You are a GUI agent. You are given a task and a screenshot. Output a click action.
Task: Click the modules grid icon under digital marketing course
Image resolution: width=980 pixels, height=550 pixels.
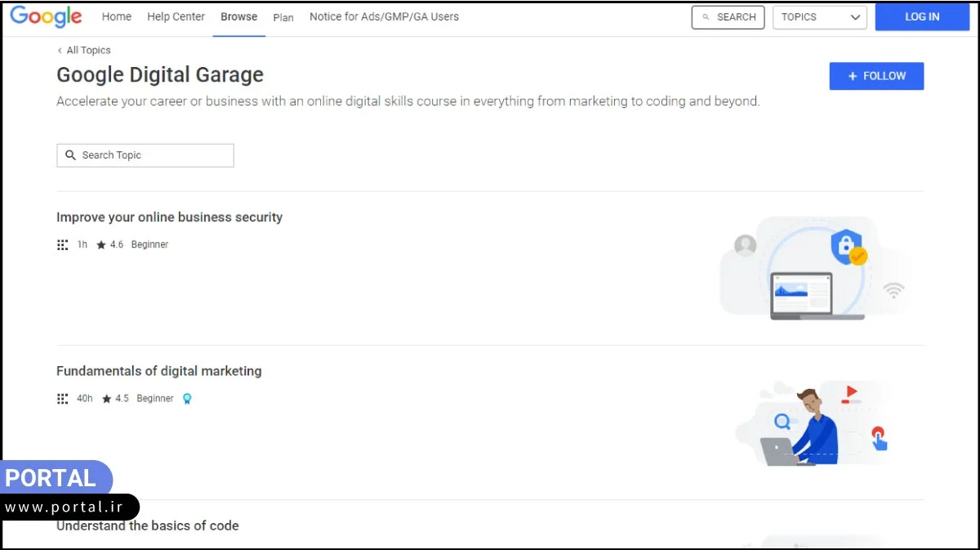pos(63,398)
